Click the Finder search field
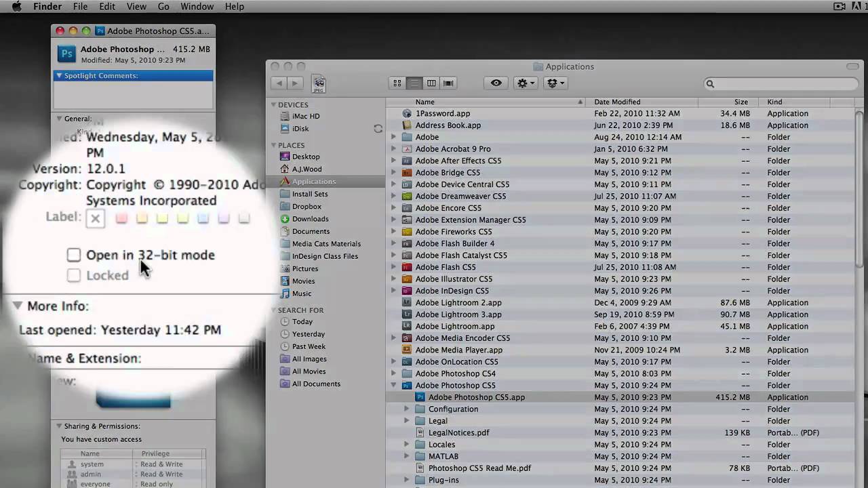 [781, 84]
